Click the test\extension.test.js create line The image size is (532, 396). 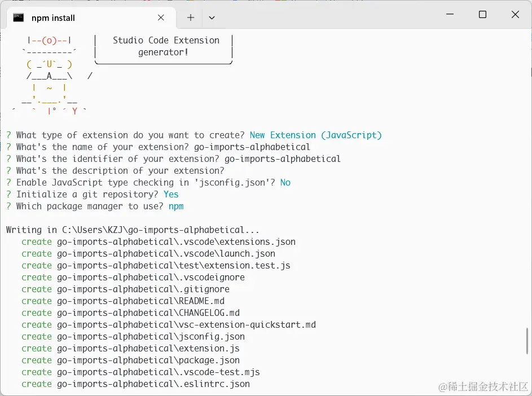[x=156, y=265]
